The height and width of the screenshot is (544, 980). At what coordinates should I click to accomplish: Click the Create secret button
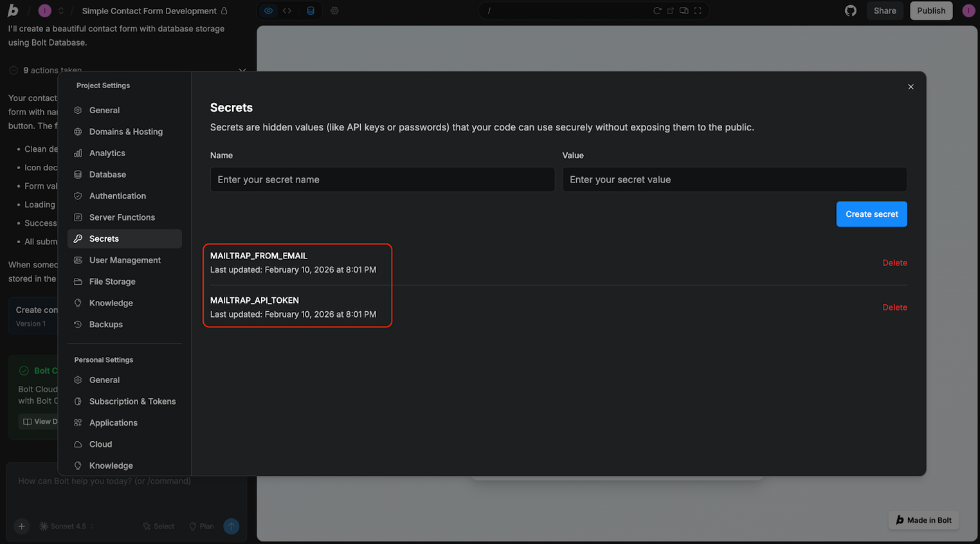pos(871,214)
